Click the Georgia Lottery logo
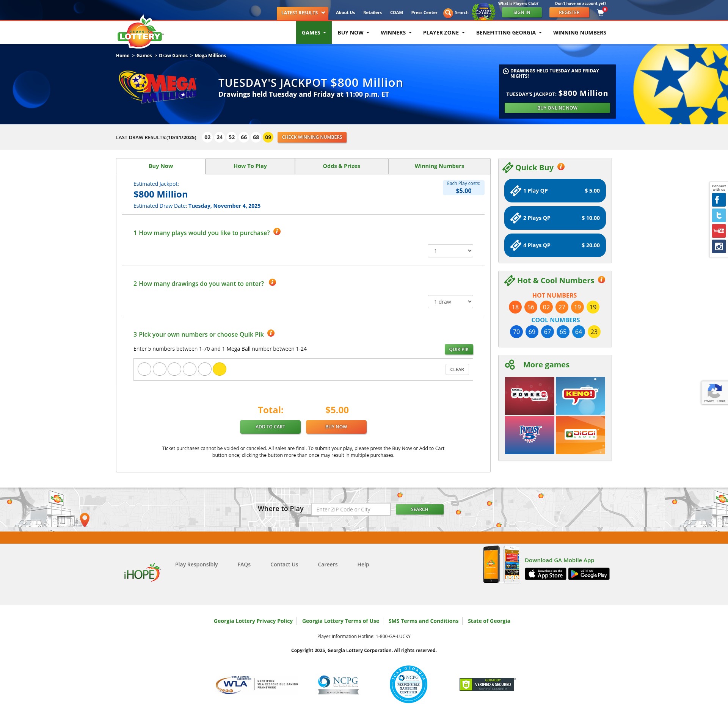 pyautogui.click(x=140, y=32)
